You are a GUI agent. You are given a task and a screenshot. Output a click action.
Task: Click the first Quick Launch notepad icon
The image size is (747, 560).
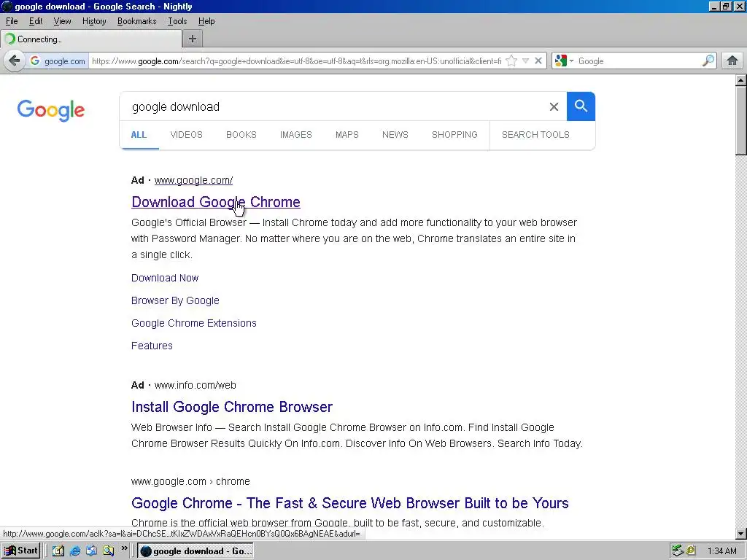[x=58, y=551]
